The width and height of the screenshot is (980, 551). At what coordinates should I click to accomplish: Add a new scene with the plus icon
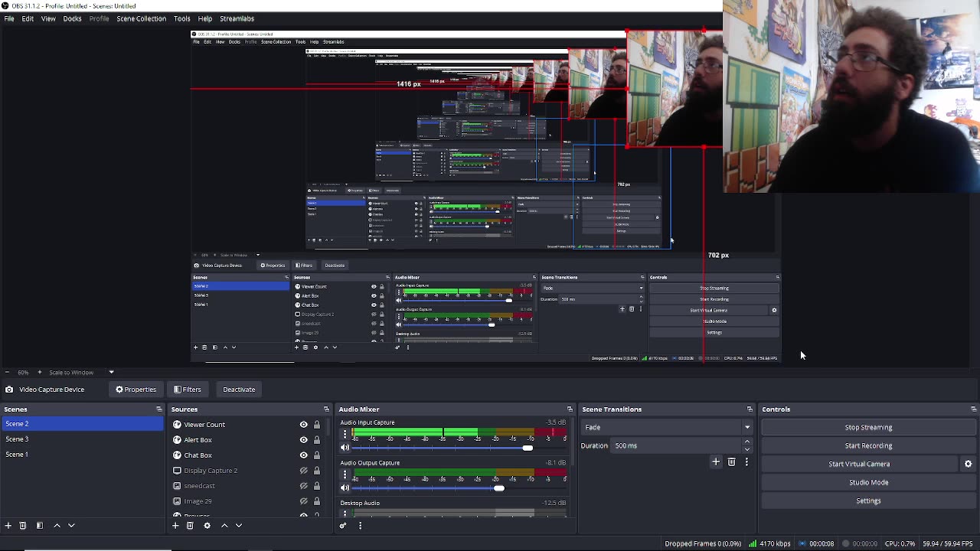tap(8, 526)
